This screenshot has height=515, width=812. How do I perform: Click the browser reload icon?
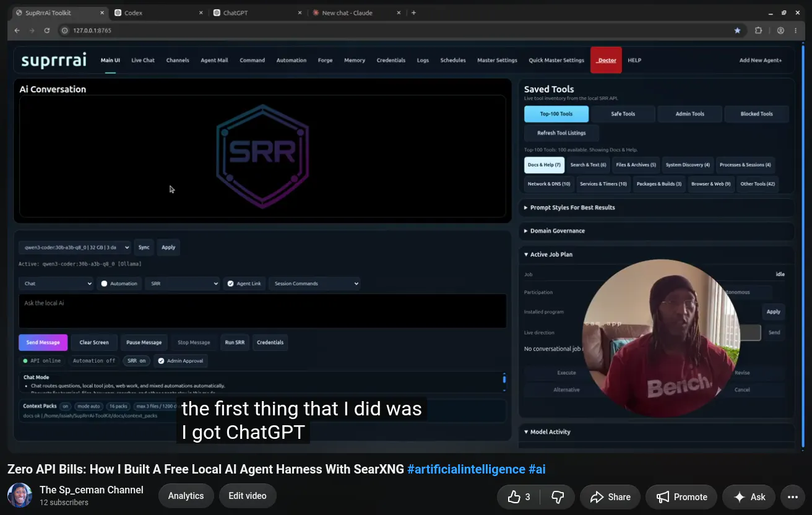point(48,30)
